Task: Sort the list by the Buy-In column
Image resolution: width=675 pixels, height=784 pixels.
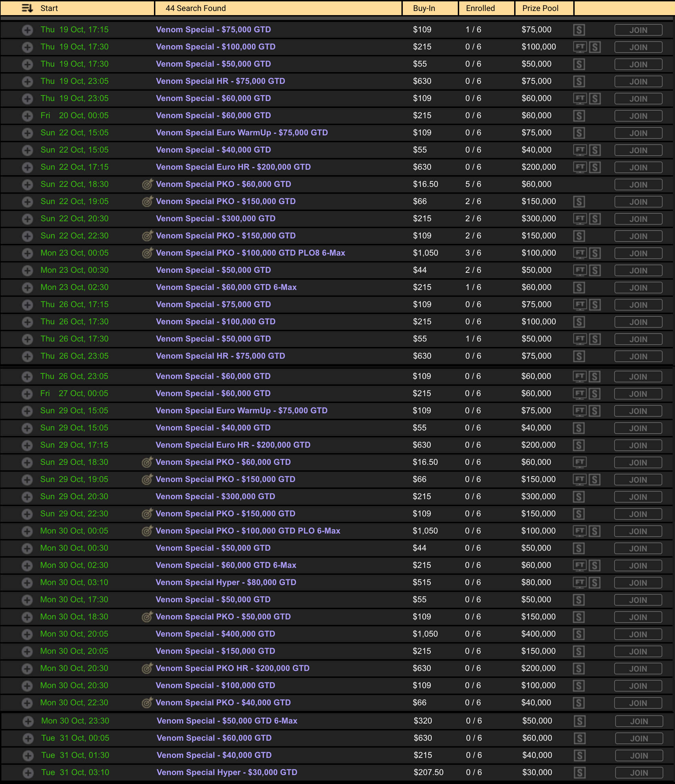Action: (424, 8)
